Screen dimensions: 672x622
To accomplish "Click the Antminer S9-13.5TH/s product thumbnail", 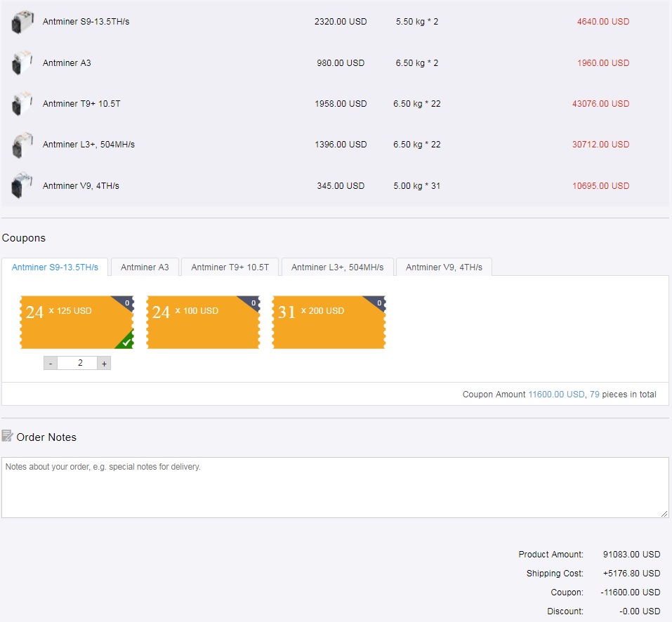I will (x=22, y=22).
